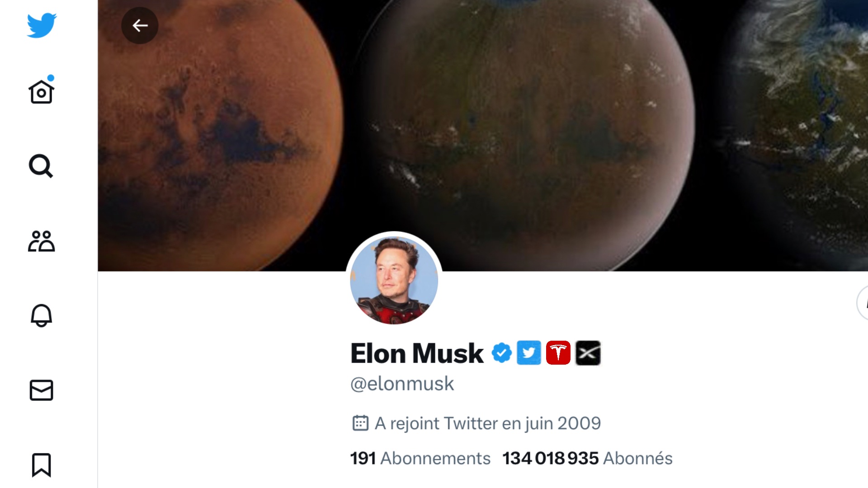Image resolution: width=868 pixels, height=488 pixels.
Task: Open Elon Musk's profile picture
Action: (394, 280)
